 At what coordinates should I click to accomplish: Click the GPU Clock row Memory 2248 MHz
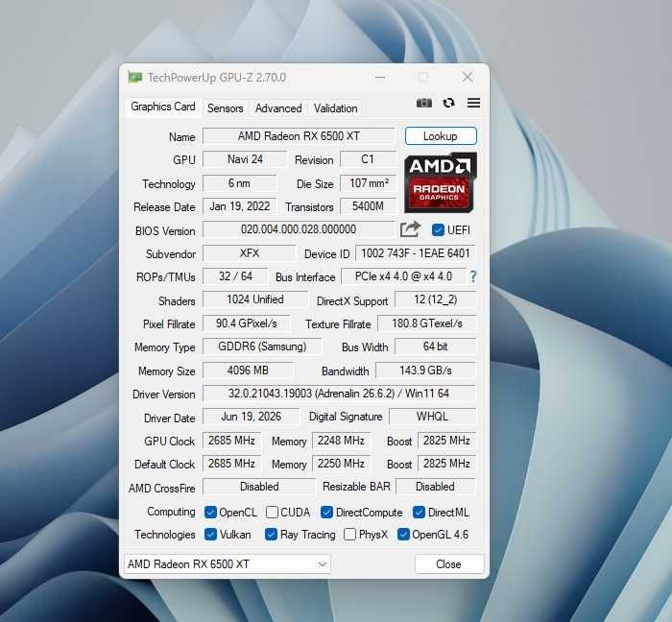click(x=341, y=441)
